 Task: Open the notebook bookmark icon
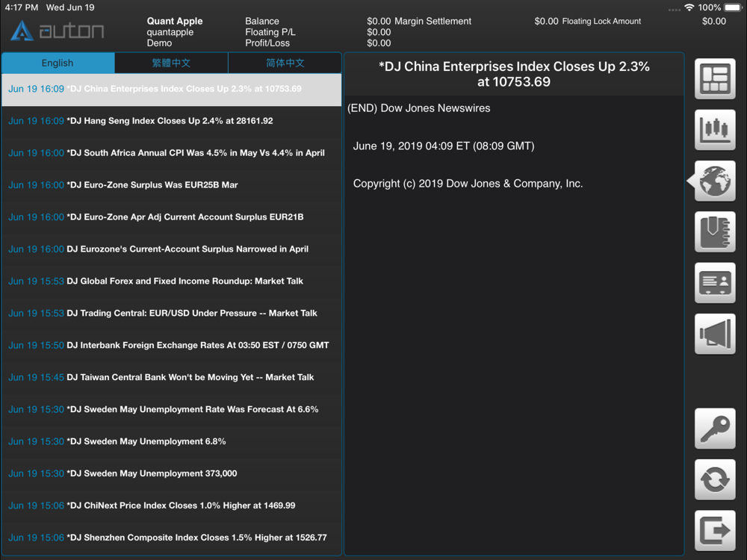click(715, 232)
